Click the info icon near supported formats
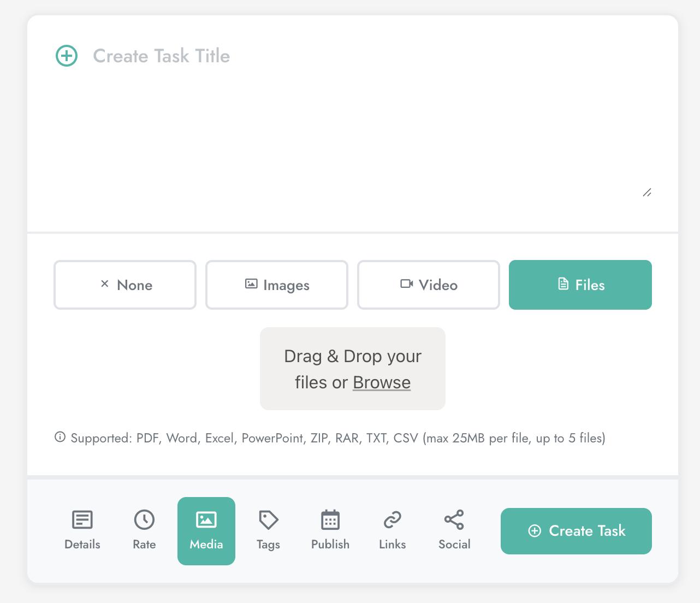 (x=59, y=437)
